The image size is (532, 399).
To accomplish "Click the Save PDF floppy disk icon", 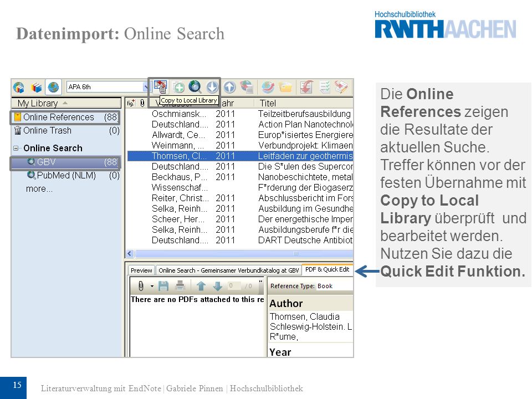I will point(163,286).
